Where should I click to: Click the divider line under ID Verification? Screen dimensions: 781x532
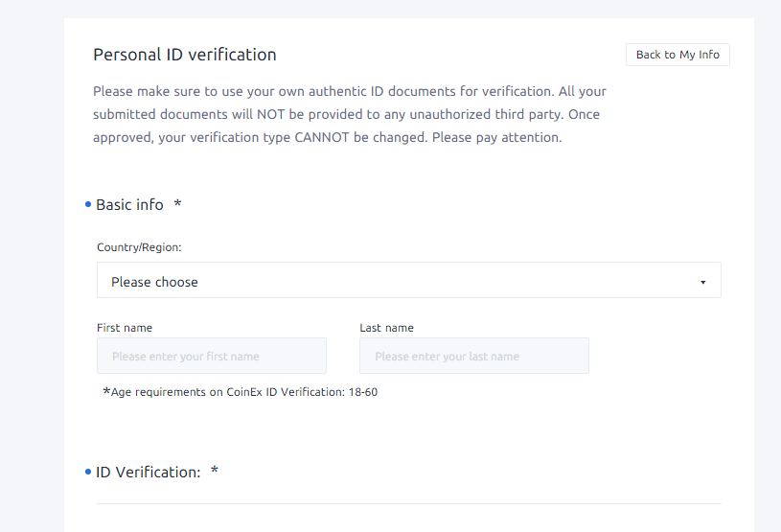tap(409, 503)
